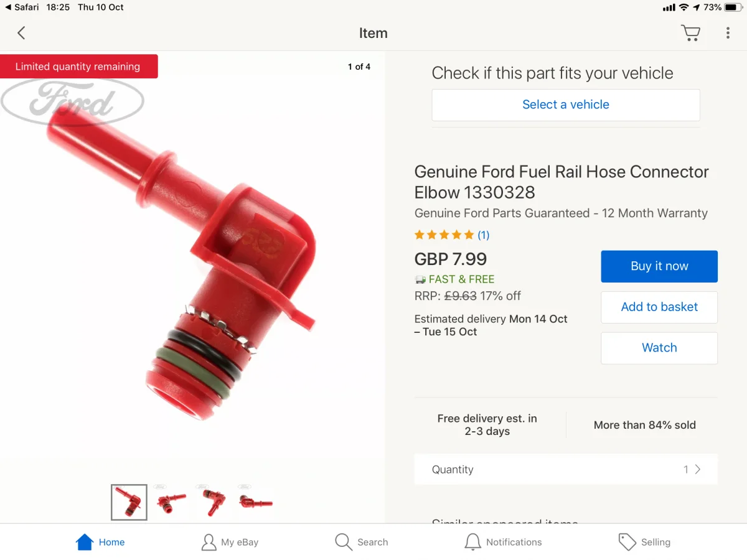Viewport: 747px width, 560px height.
Task: Switch to the Item screen title
Action: tap(374, 33)
